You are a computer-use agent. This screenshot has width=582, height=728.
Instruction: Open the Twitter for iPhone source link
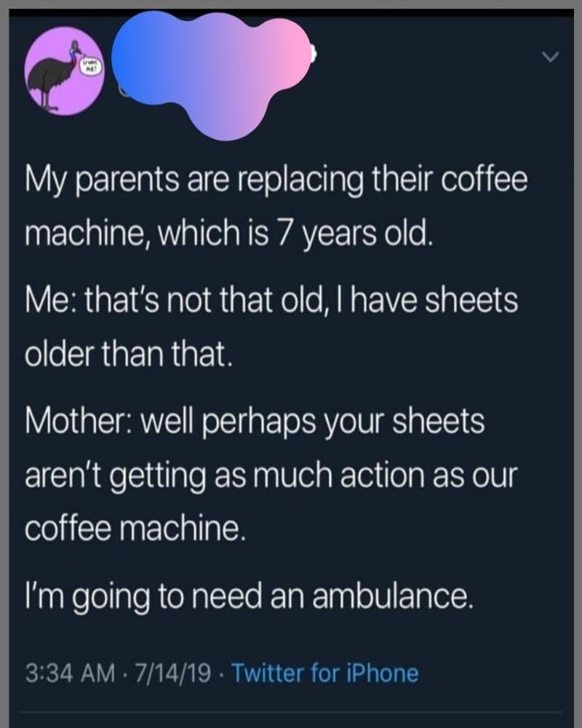[325, 673]
